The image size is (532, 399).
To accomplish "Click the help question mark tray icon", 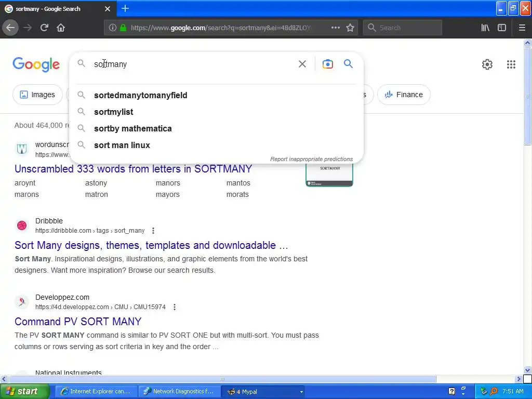I will pos(451,391).
